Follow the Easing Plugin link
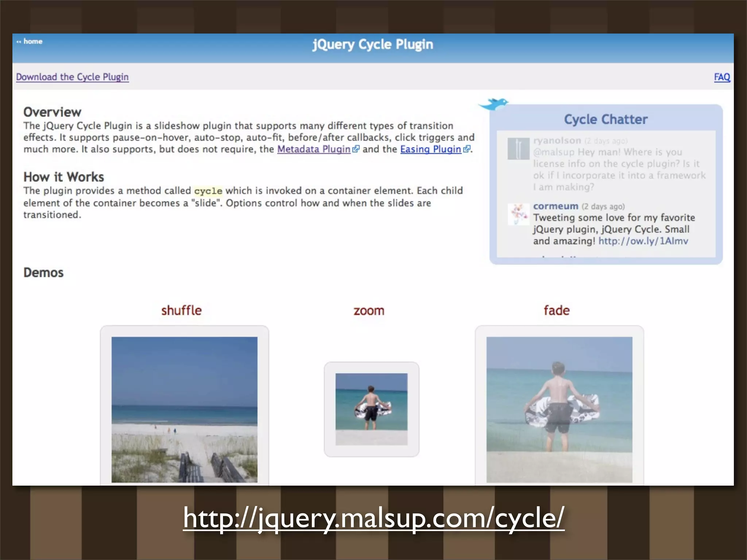The width and height of the screenshot is (747, 560). click(430, 149)
